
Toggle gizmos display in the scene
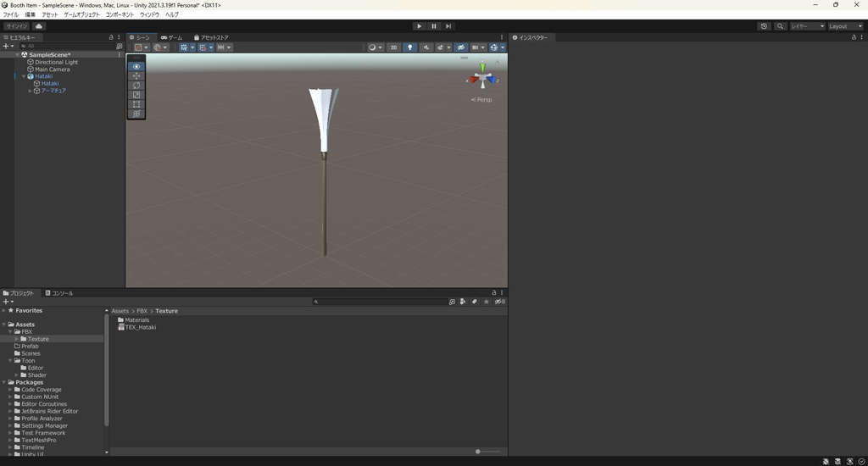494,47
